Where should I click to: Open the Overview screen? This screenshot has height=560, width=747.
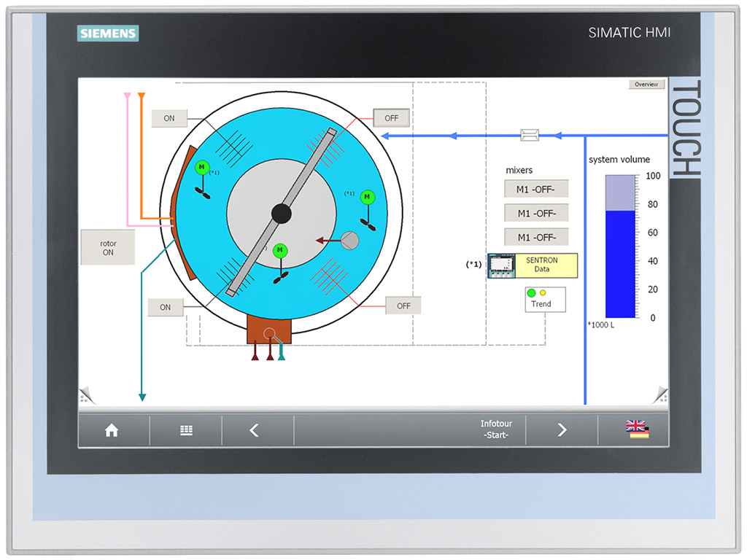coord(646,85)
